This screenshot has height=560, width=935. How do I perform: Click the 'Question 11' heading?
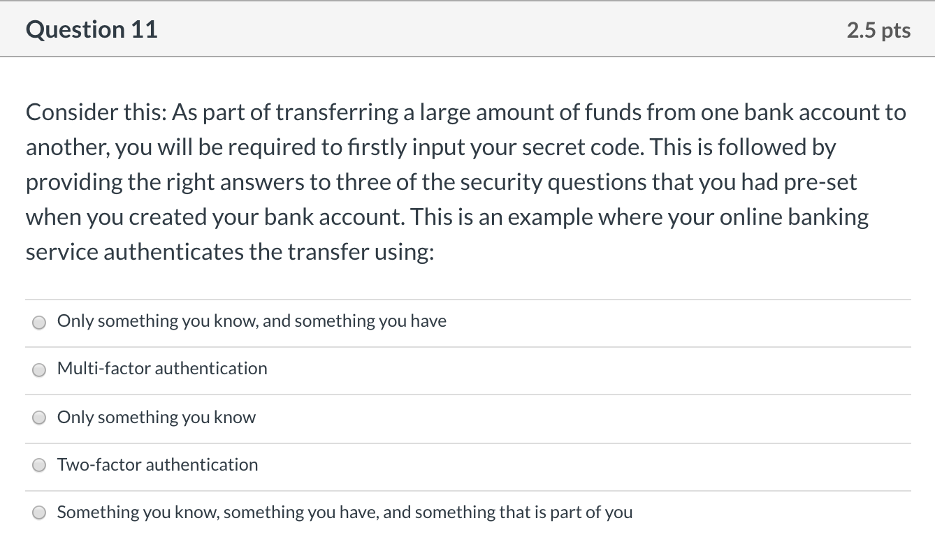point(91,29)
